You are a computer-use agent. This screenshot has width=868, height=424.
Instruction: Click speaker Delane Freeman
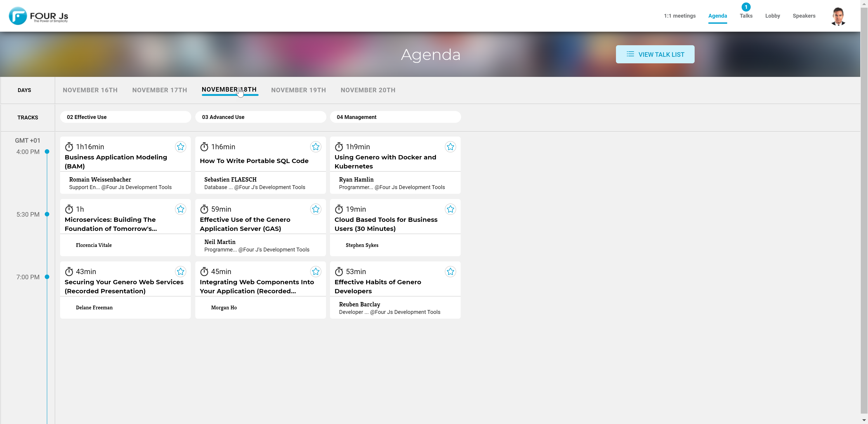coord(94,307)
